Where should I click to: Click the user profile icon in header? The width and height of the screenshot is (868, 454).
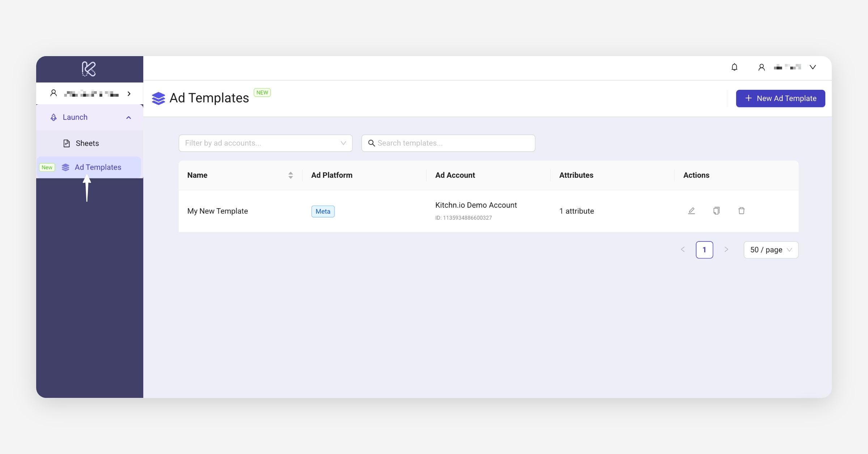pos(761,67)
